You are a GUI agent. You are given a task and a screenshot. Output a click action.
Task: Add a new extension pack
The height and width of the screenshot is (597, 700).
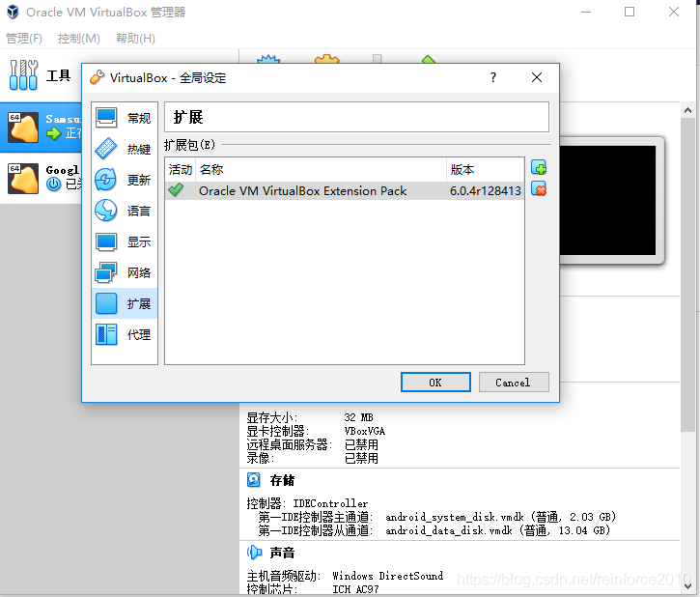click(x=539, y=168)
